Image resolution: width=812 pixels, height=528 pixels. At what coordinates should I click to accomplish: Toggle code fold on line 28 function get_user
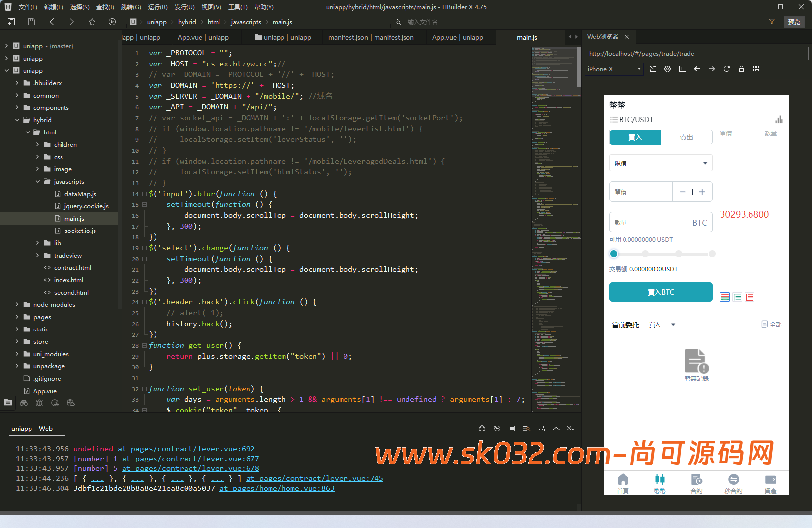144,346
